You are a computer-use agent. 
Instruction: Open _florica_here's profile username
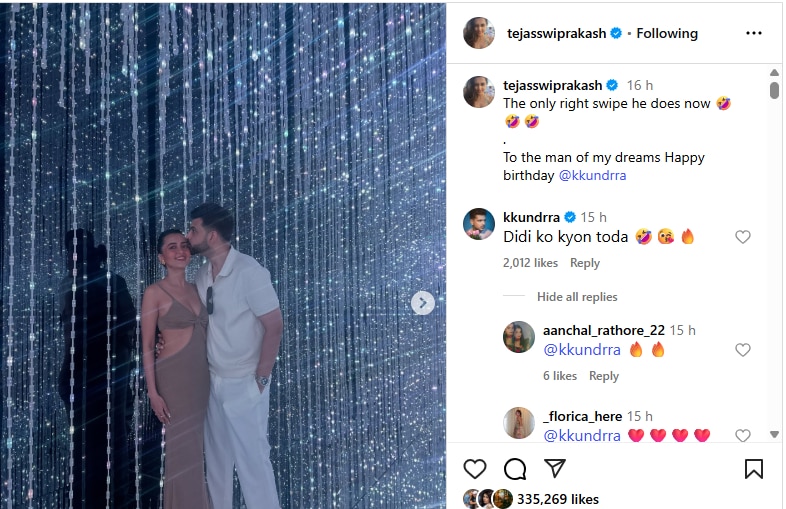(x=581, y=416)
